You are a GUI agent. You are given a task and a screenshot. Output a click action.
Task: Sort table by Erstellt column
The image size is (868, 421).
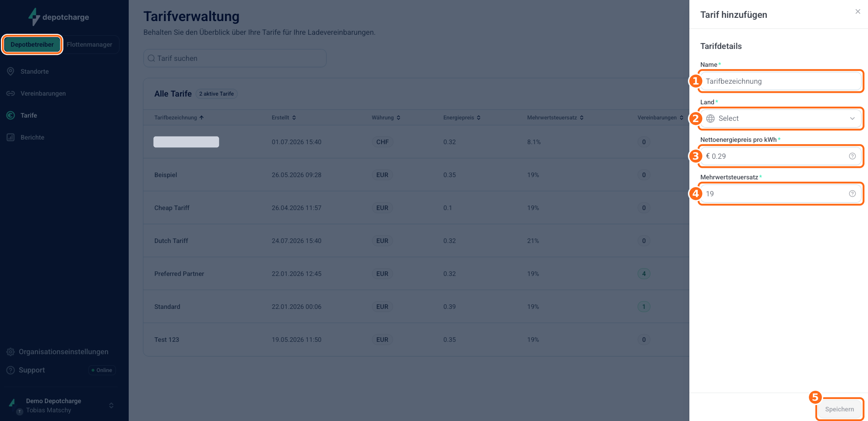(x=284, y=118)
